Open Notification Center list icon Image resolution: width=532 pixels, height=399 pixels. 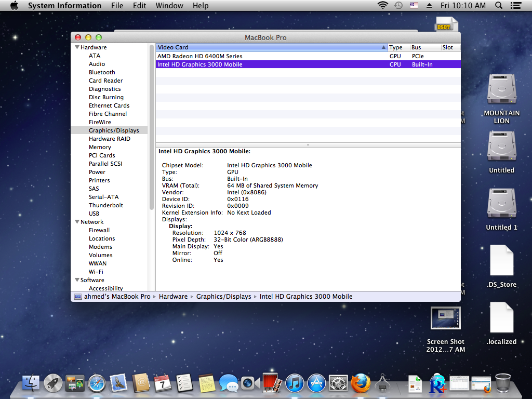(x=515, y=6)
